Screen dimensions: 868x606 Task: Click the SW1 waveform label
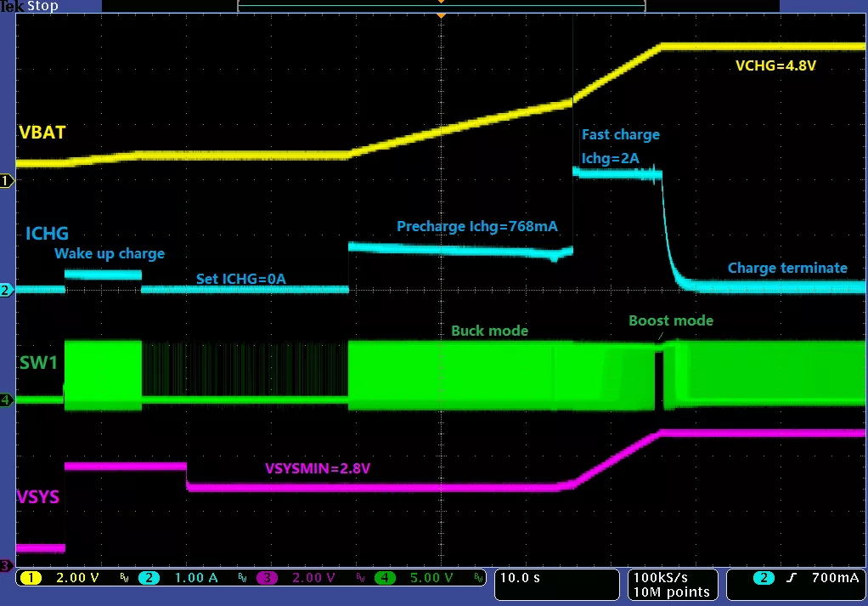(x=38, y=362)
